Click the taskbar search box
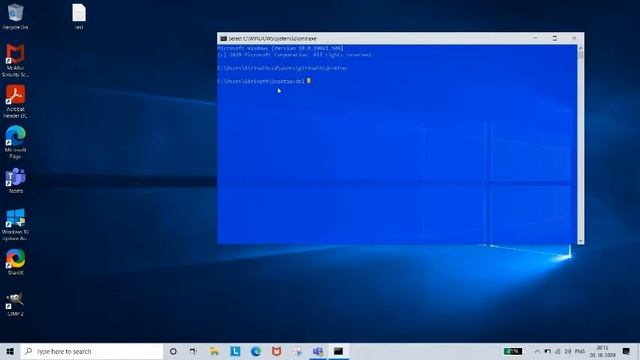Screen dimensions: 640x360 pyautogui.click(x=91, y=351)
